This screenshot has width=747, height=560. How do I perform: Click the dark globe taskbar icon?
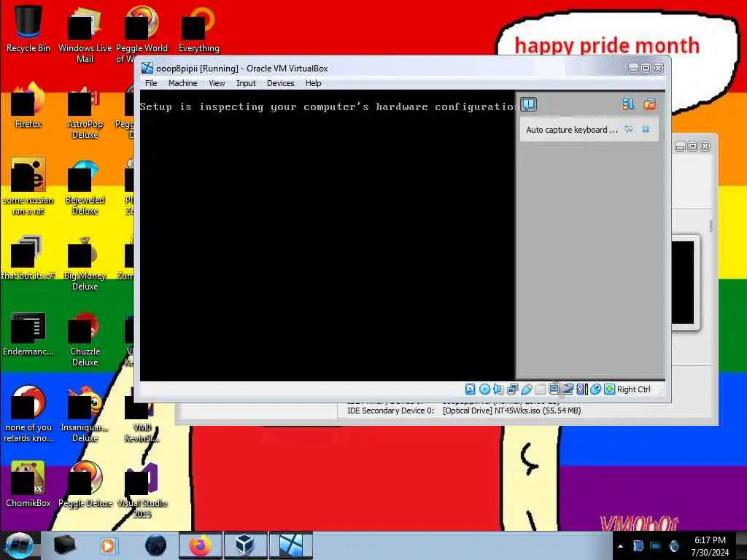155,545
